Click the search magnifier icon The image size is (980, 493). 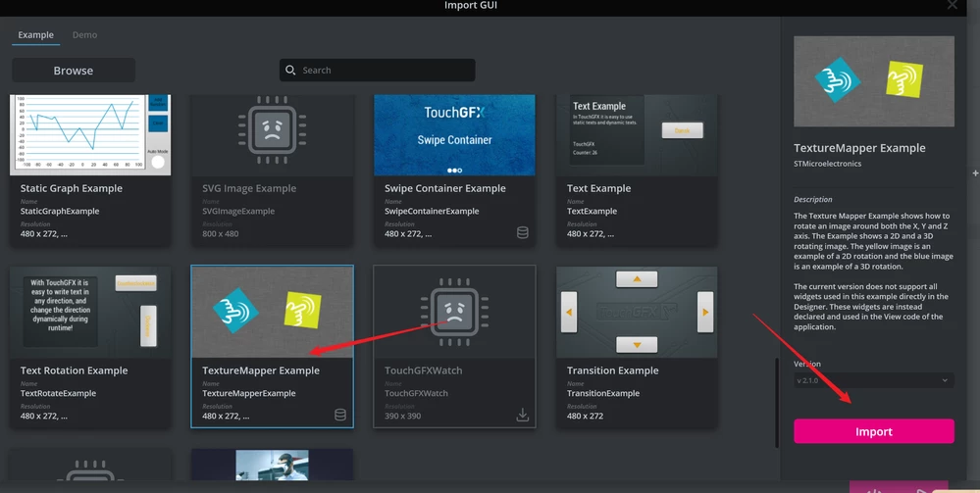[x=290, y=70]
